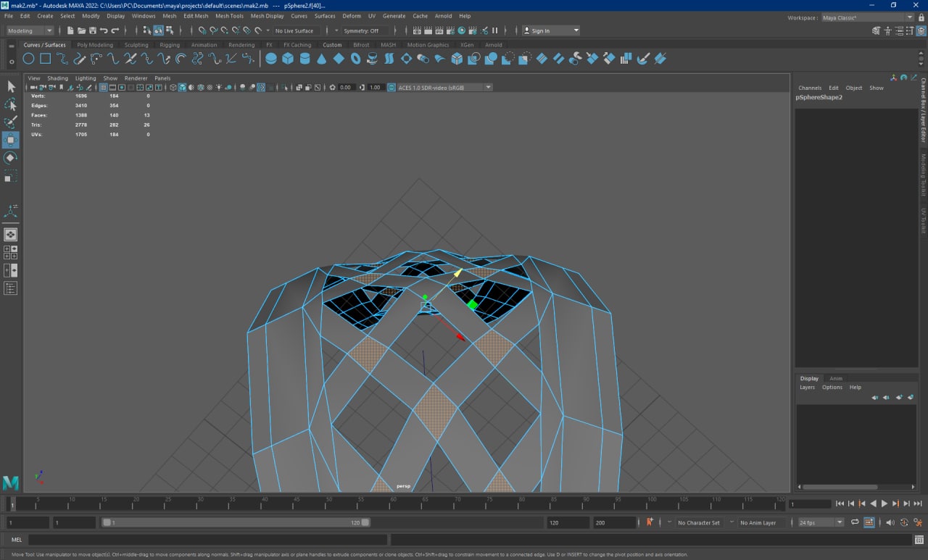The image size is (928, 560).
Task: Create a NURBS square from the shelf
Action: (45, 59)
